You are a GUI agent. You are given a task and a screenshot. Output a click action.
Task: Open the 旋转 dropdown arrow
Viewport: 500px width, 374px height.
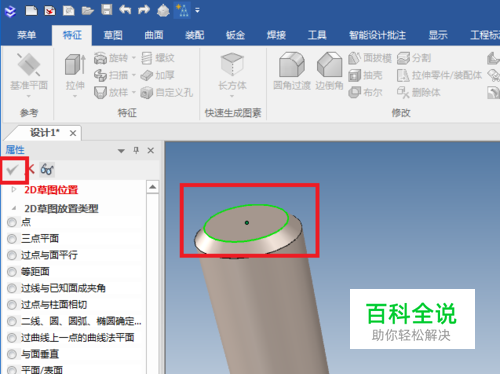click(x=134, y=58)
